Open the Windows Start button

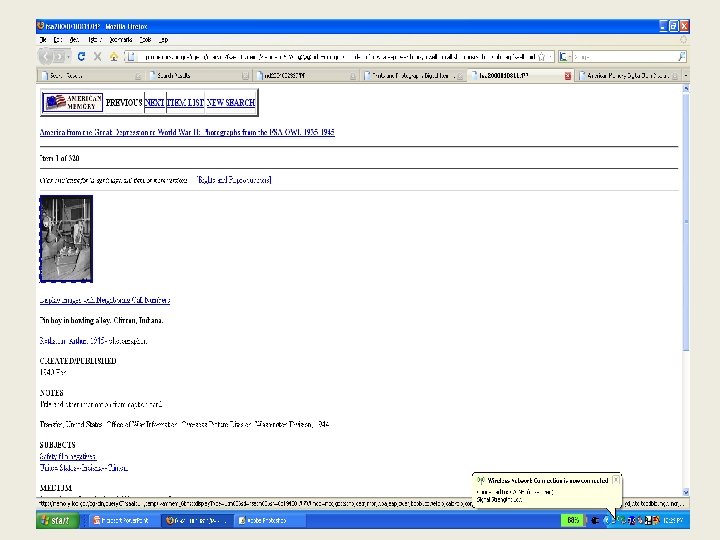click(x=57, y=520)
